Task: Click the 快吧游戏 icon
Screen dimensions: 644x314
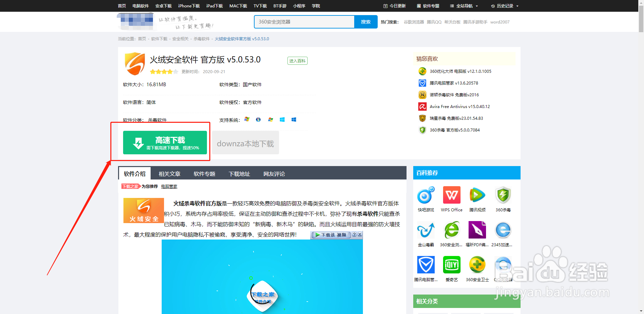Action: pyautogui.click(x=426, y=195)
